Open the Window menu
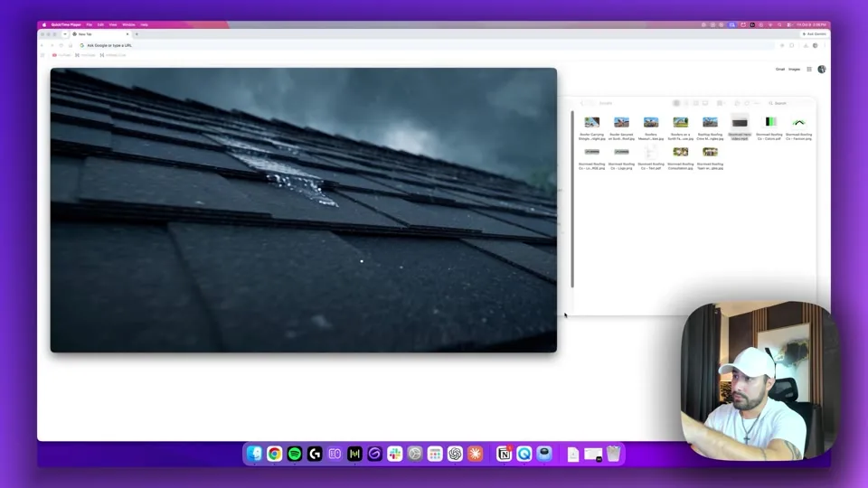 click(x=128, y=24)
